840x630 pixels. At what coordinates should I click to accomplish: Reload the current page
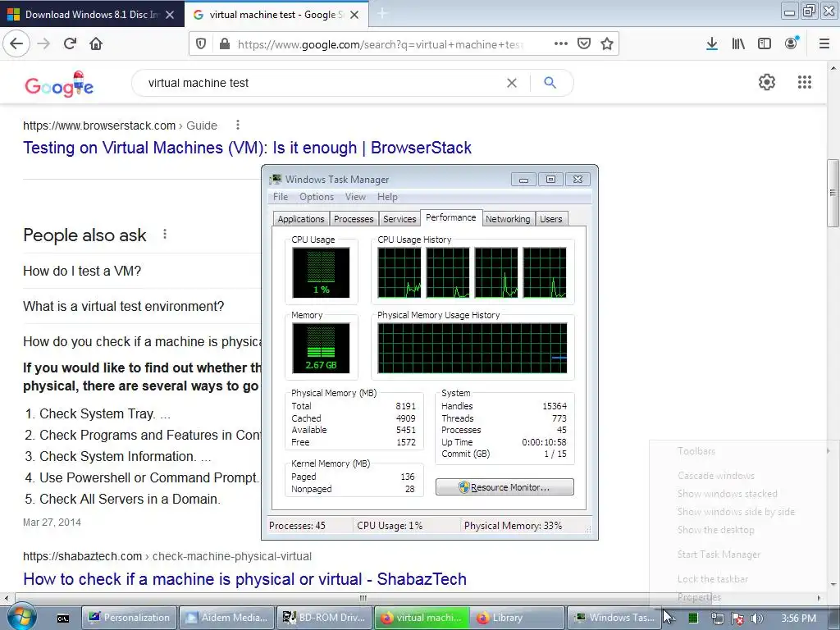pyautogui.click(x=70, y=43)
